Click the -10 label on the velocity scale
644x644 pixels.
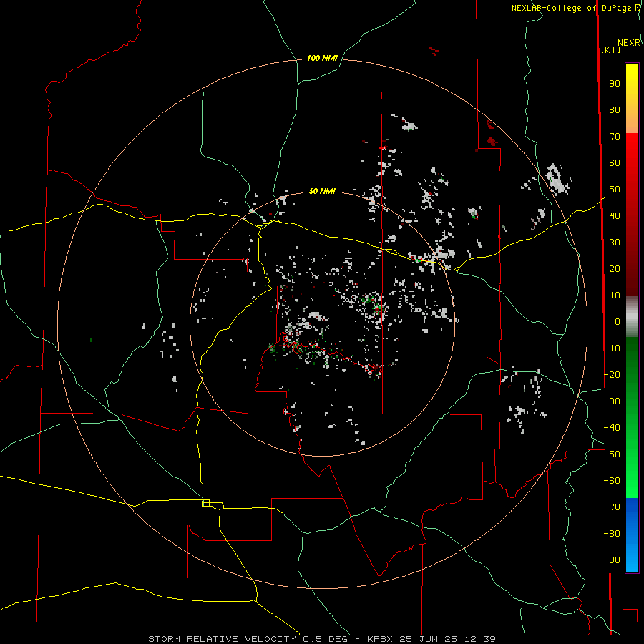pos(612,348)
